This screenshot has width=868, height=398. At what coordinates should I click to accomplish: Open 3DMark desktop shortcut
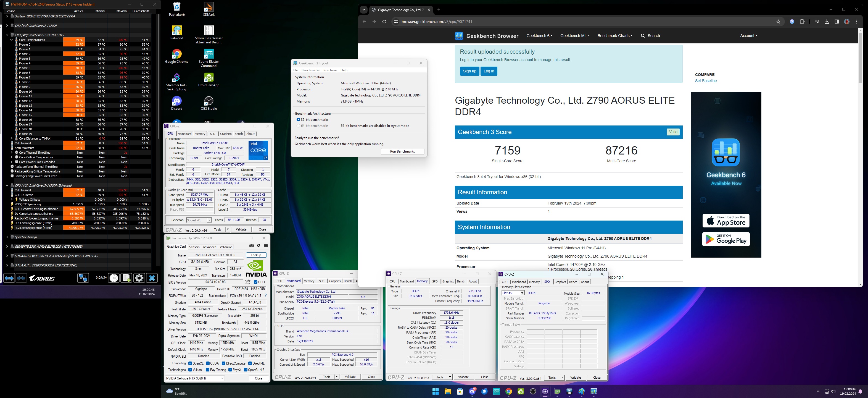pyautogui.click(x=209, y=9)
